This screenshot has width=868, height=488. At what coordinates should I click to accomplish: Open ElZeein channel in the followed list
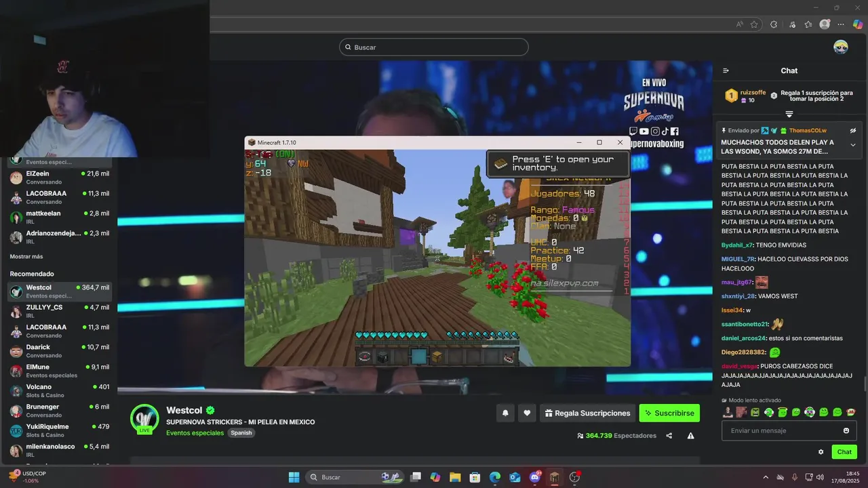(x=60, y=178)
